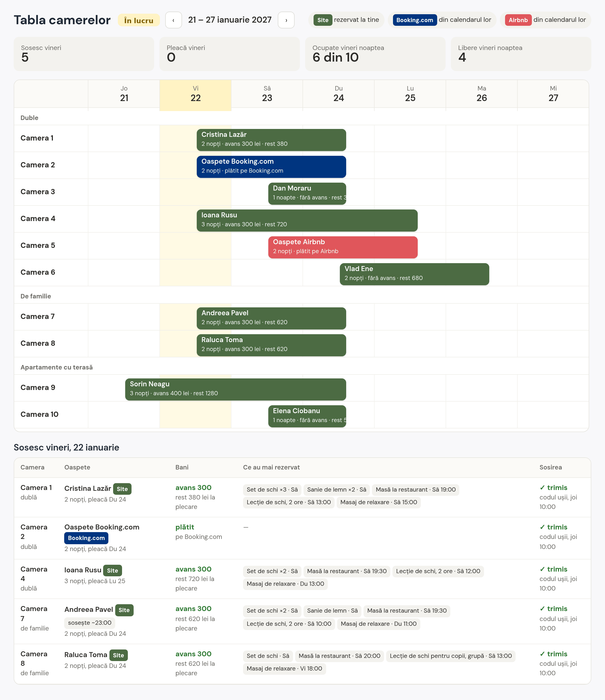Click the sosește ~23:00 tag
Screen dimensions: 605x700
pos(90,623)
